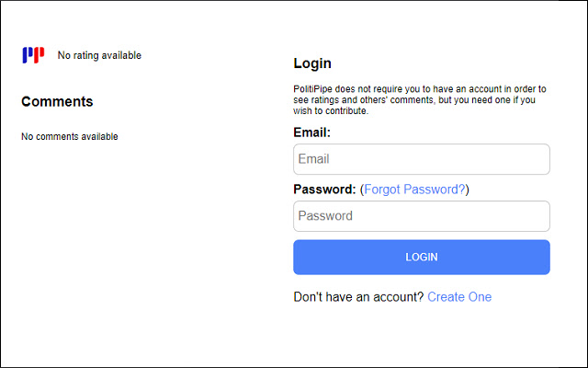
Task: Select the Comments heading
Action: 57,102
